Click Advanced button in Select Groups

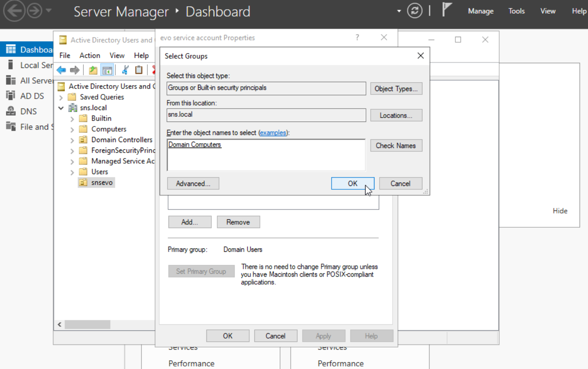tap(193, 183)
